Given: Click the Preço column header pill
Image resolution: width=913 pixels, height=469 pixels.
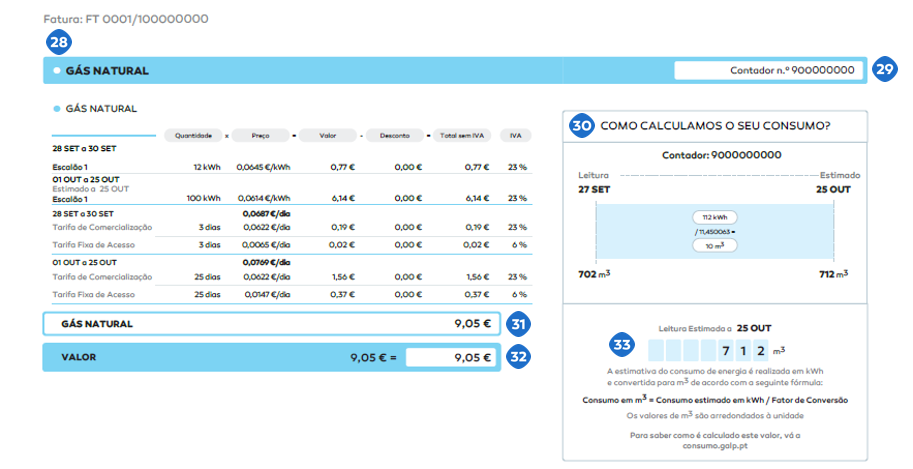Looking at the screenshot, I should pyautogui.click(x=260, y=136).
